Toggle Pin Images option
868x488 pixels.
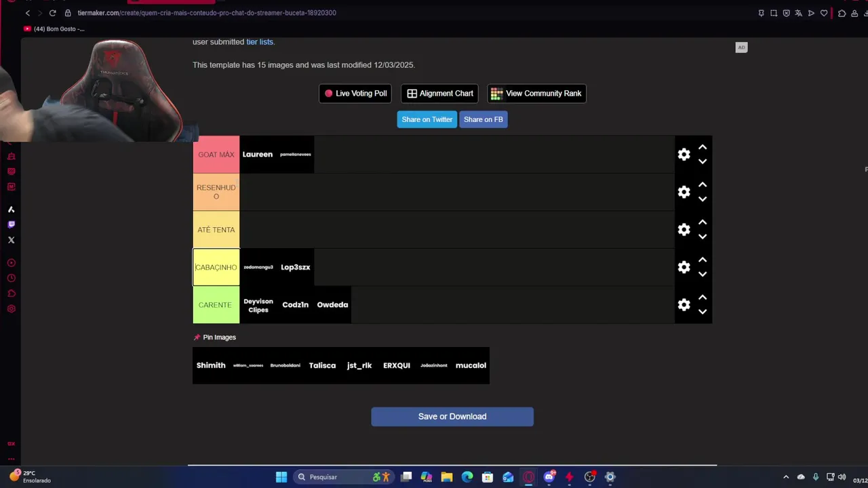click(215, 337)
